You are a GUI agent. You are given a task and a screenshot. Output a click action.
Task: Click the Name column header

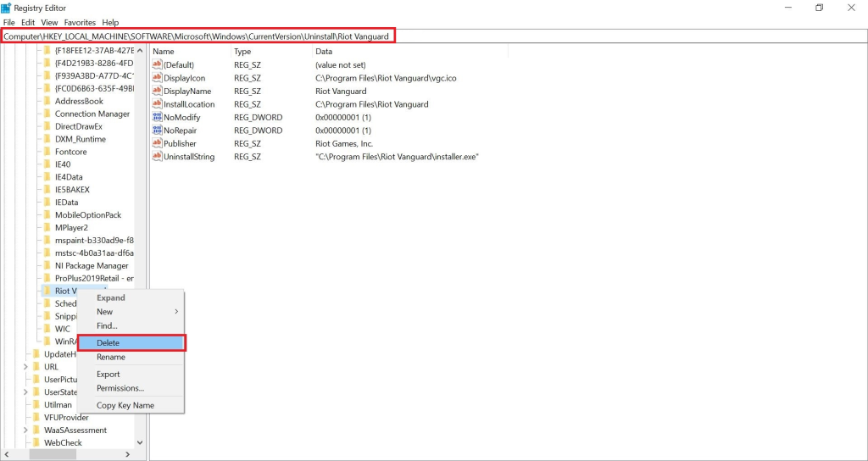(x=190, y=52)
